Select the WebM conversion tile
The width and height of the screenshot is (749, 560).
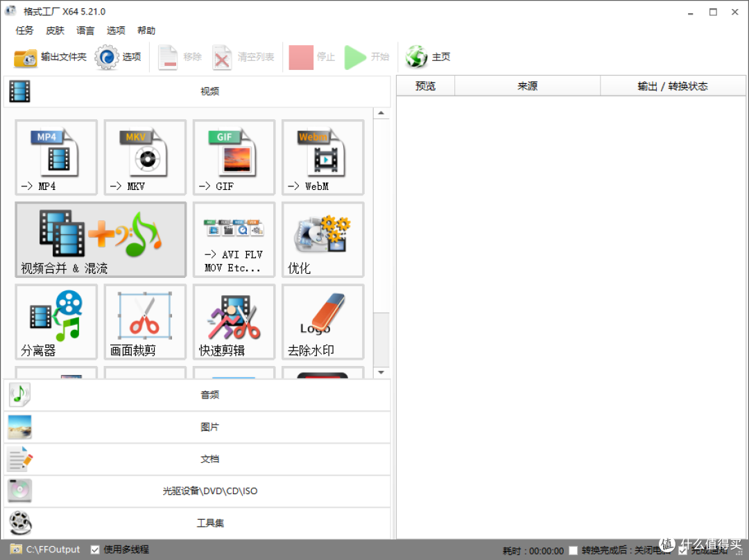323,157
